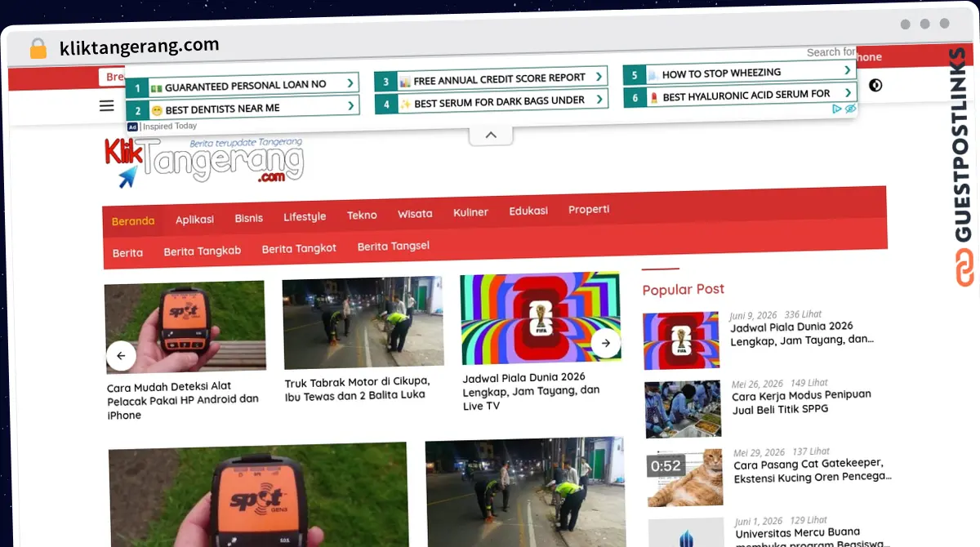Click ad link Best Dentists Near Me

point(243,108)
